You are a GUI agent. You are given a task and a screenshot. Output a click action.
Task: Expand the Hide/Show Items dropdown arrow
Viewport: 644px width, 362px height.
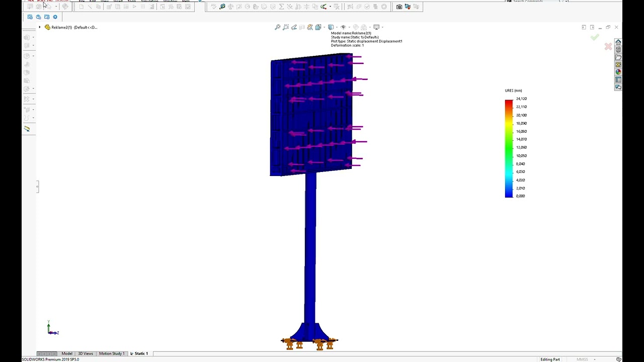point(349,27)
